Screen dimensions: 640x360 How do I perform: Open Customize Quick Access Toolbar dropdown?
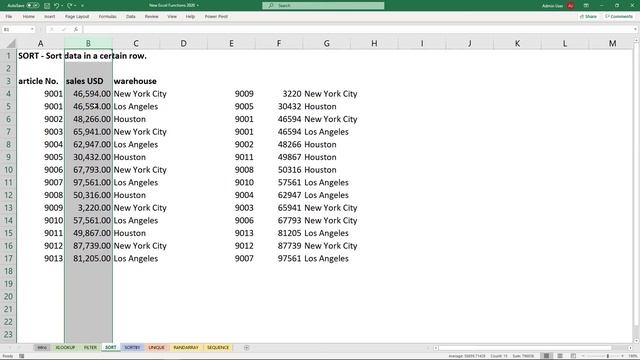82,6
